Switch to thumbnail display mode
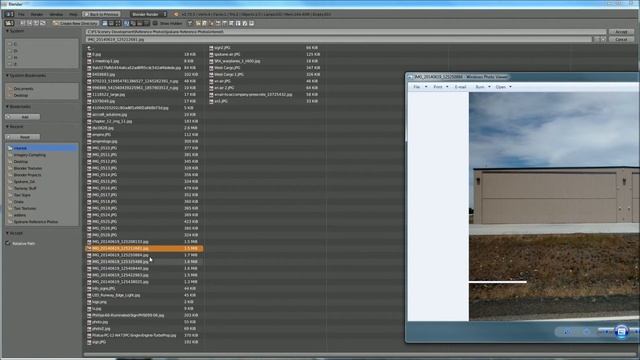This screenshot has width=640, height=360. pyautogui.click(x=118, y=23)
